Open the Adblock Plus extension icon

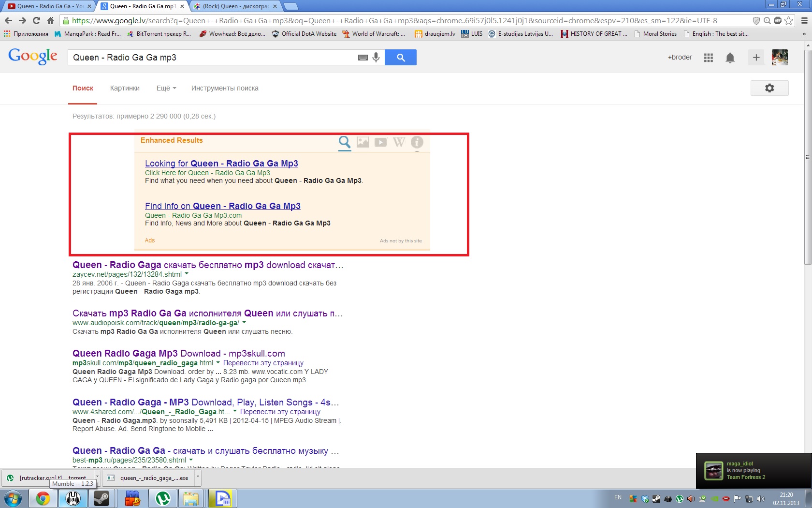pyautogui.click(x=778, y=20)
